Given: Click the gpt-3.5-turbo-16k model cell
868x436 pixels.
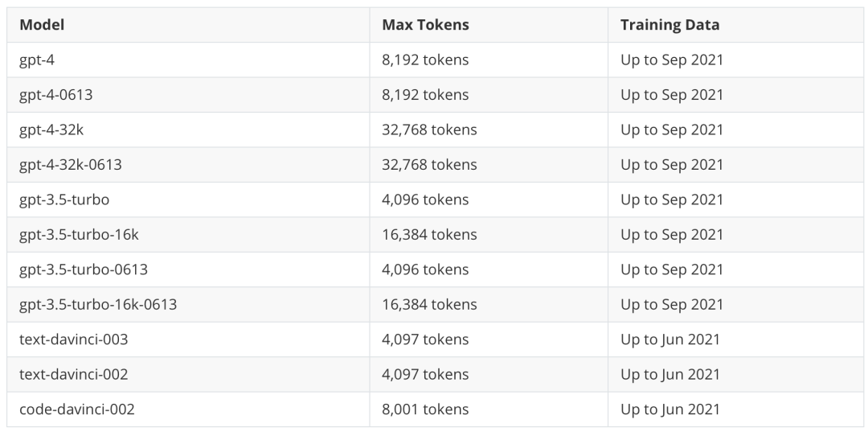Looking at the screenshot, I should click(79, 235).
